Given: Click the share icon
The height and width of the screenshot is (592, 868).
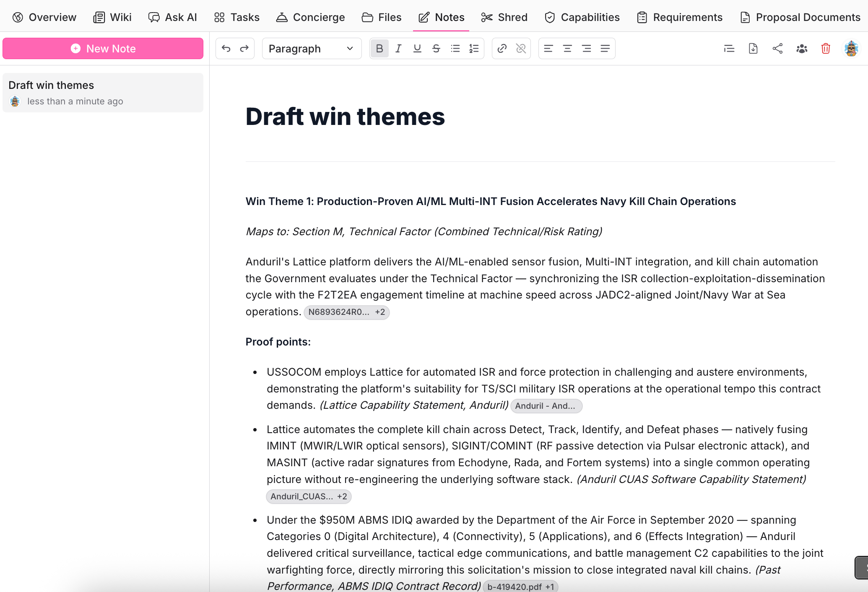Looking at the screenshot, I should pos(777,49).
